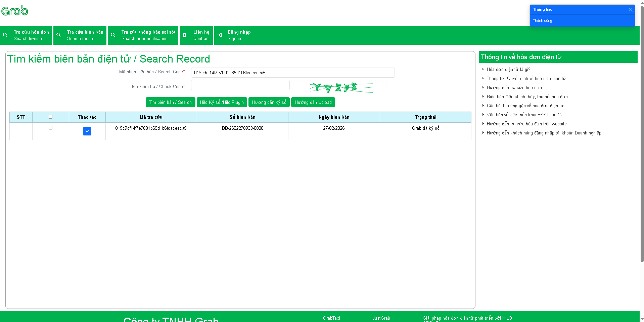Click the Search error notification magnifier icon
The height and width of the screenshot is (322, 644).
pos(113,35)
